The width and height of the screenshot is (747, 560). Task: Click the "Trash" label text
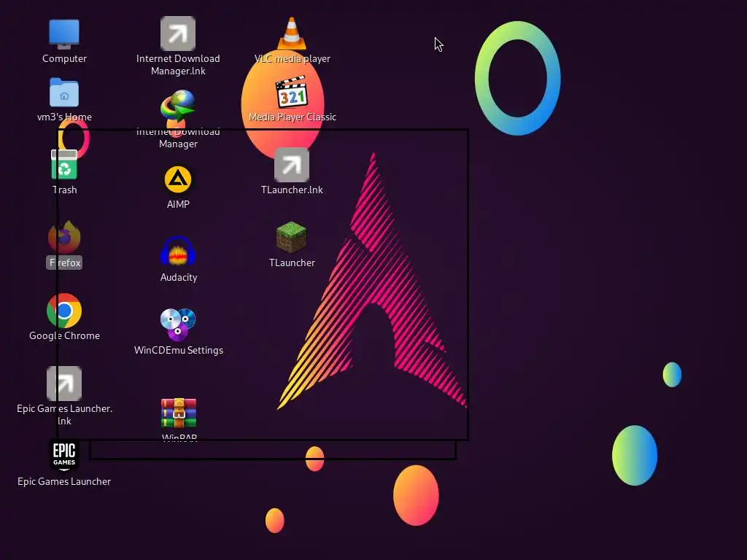click(x=64, y=190)
